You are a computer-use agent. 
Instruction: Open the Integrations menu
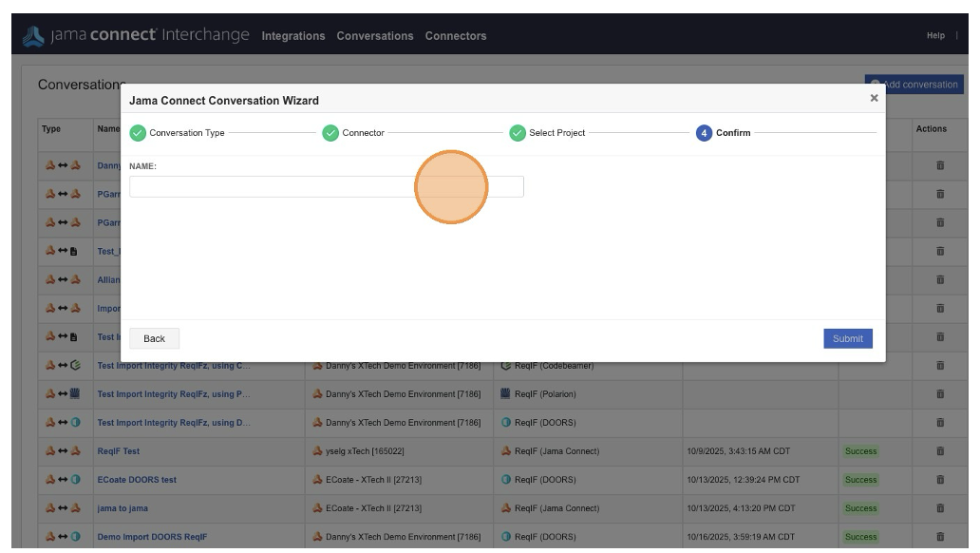(x=293, y=36)
